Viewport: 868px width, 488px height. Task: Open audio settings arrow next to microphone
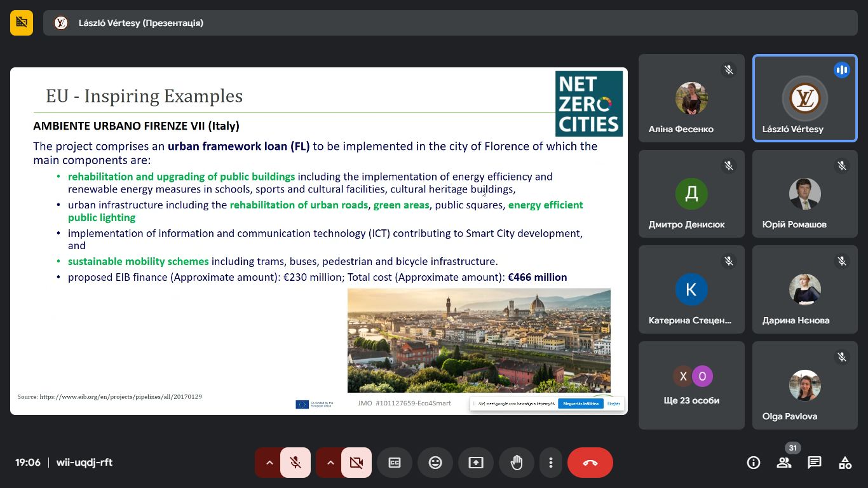[x=269, y=463]
